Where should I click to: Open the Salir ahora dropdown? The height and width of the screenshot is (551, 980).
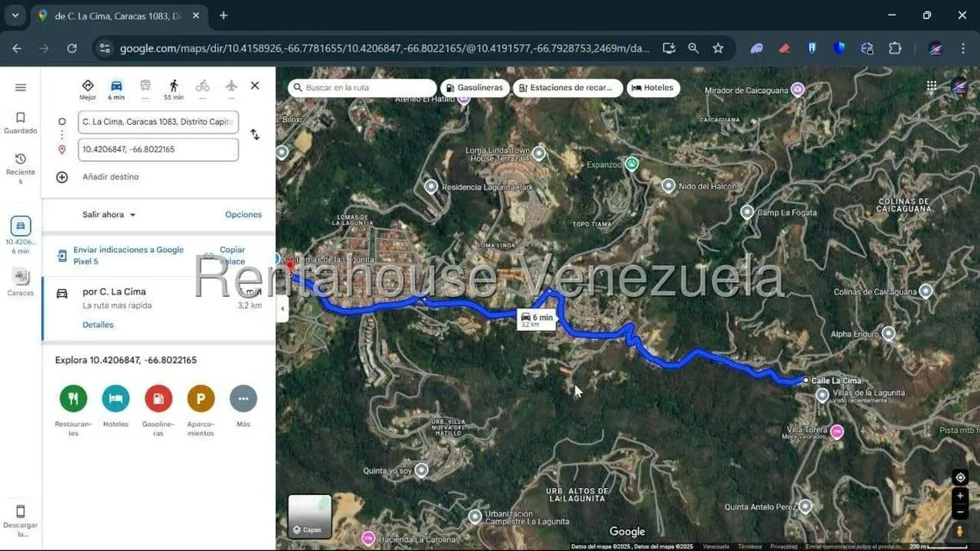pyautogui.click(x=109, y=214)
